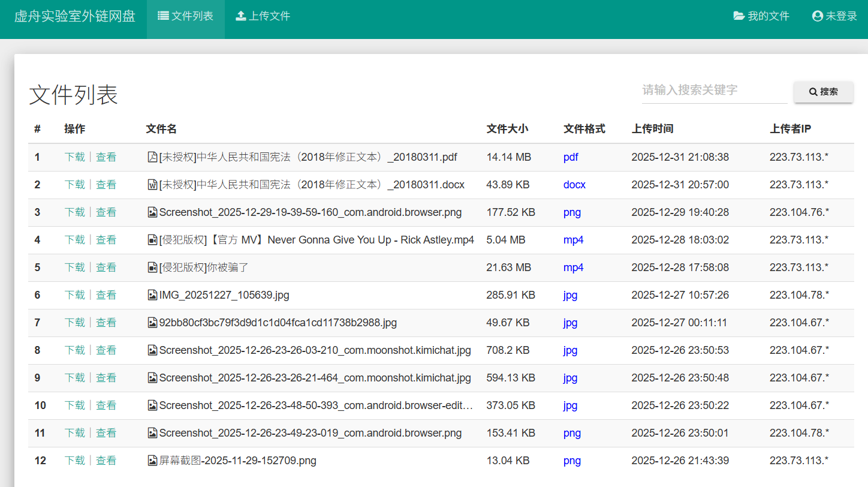Click the image icon beside IMG_20251227_105639.jpg

pyautogui.click(x=152, y=295)
